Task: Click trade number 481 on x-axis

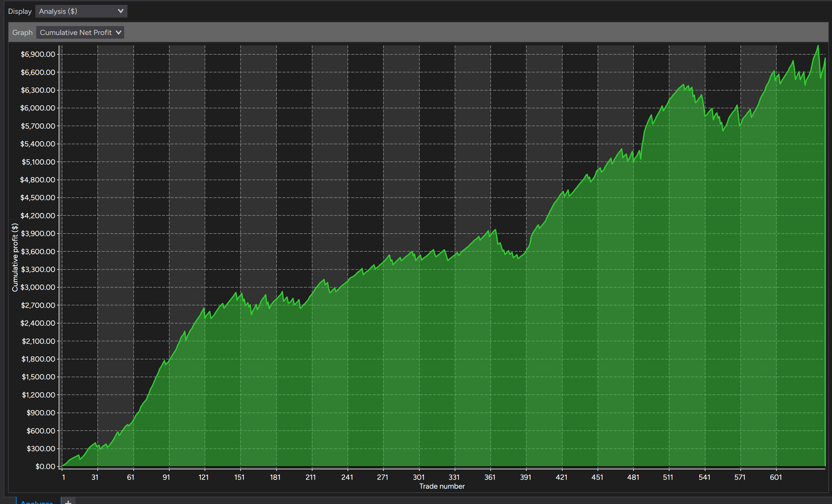Action: 633,477
